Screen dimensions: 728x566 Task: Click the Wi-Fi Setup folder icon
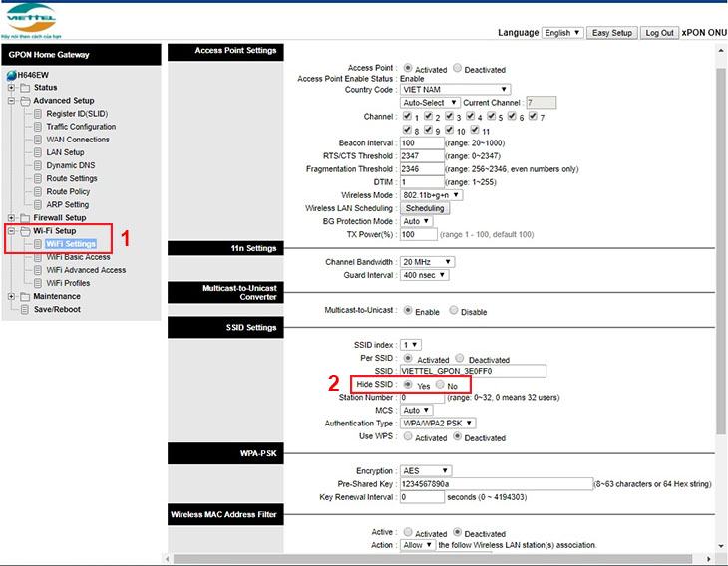pyautogui.click(x=25, y=231)
